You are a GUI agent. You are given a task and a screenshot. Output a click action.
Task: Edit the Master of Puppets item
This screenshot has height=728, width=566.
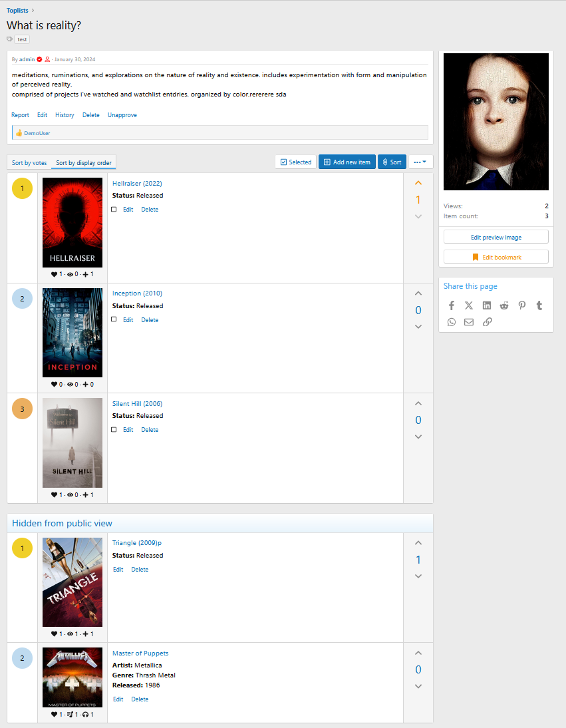tap(118, 699)
